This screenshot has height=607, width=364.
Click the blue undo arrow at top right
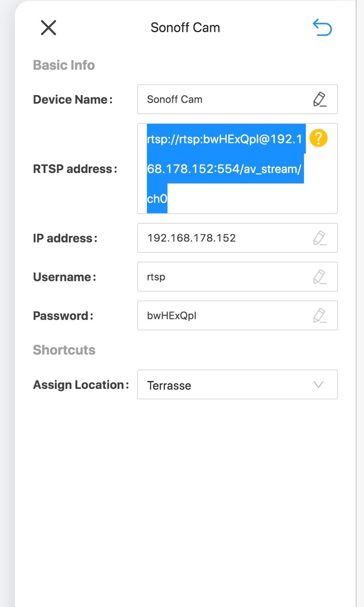pos(322,27)
